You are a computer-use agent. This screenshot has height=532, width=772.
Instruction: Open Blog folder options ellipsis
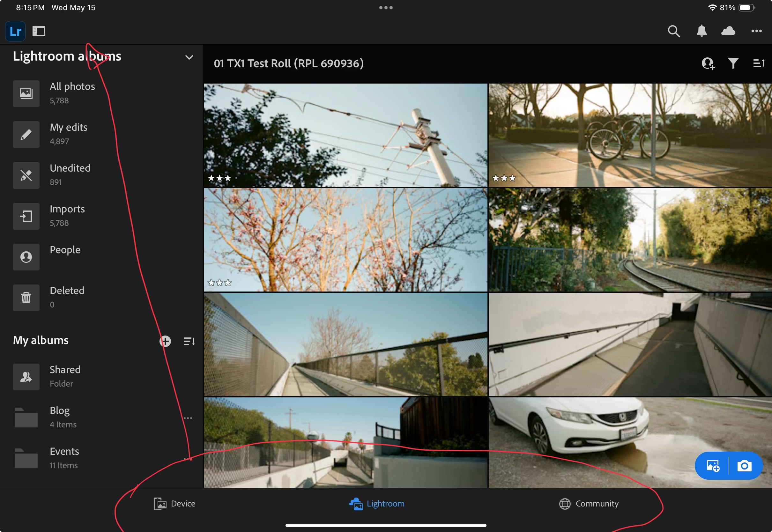pyautogui.click(x=188, y=418)
